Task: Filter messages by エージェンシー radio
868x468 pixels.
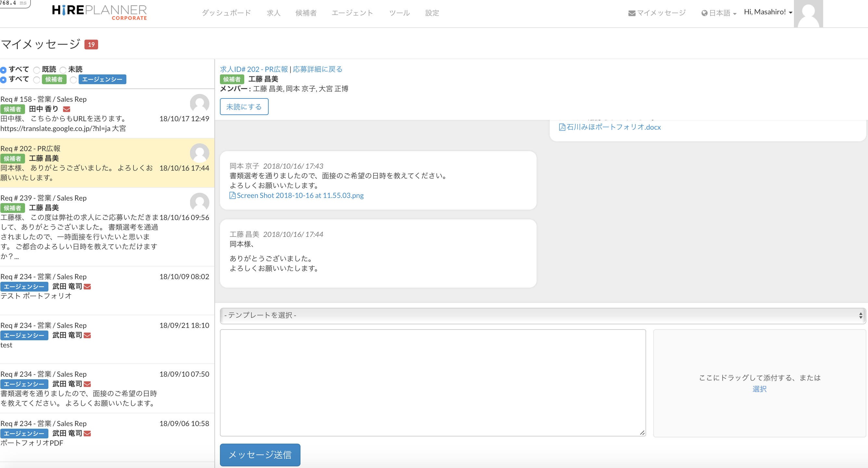Action: coord(73,80)
